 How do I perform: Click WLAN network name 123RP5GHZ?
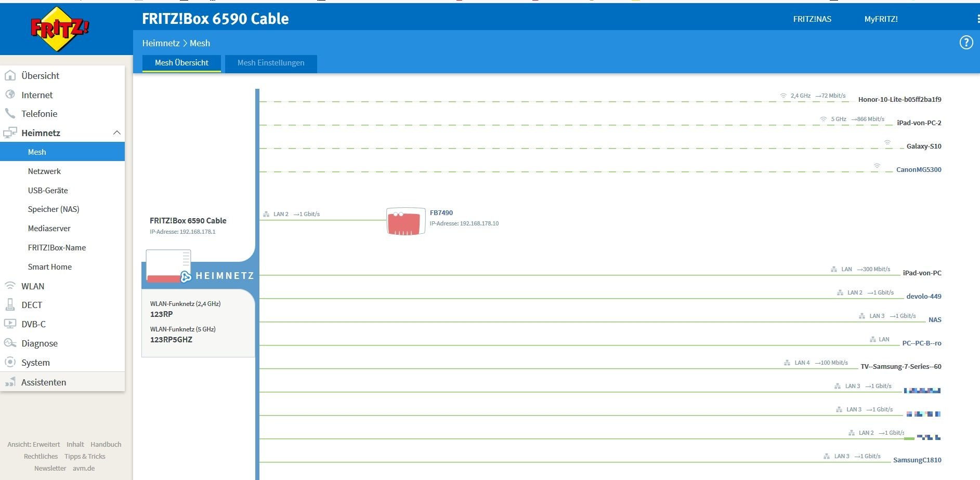pos(171,339)
